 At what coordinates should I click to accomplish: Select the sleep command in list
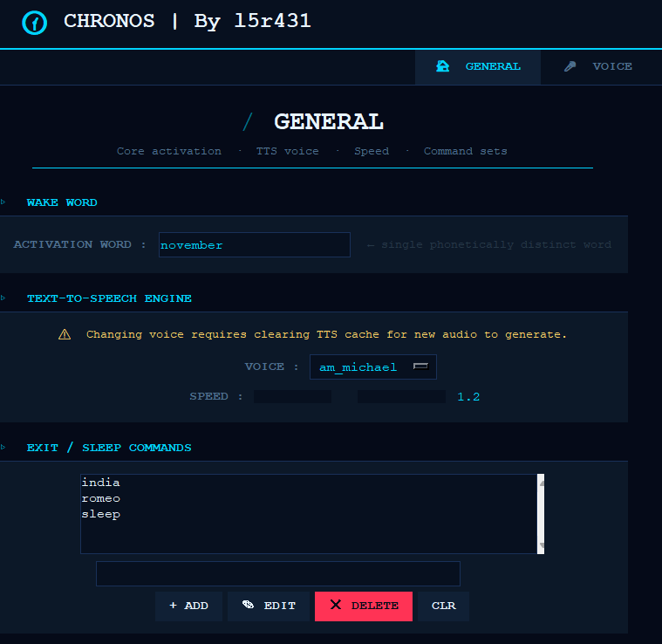[100, 514]
